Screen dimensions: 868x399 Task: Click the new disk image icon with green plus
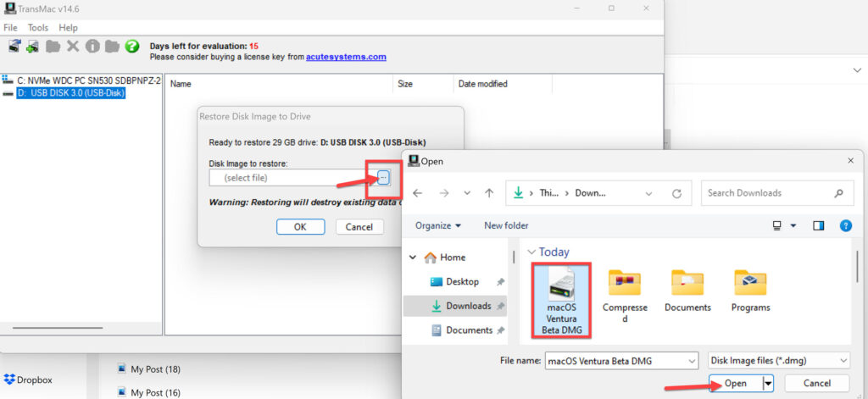point(33,47)
